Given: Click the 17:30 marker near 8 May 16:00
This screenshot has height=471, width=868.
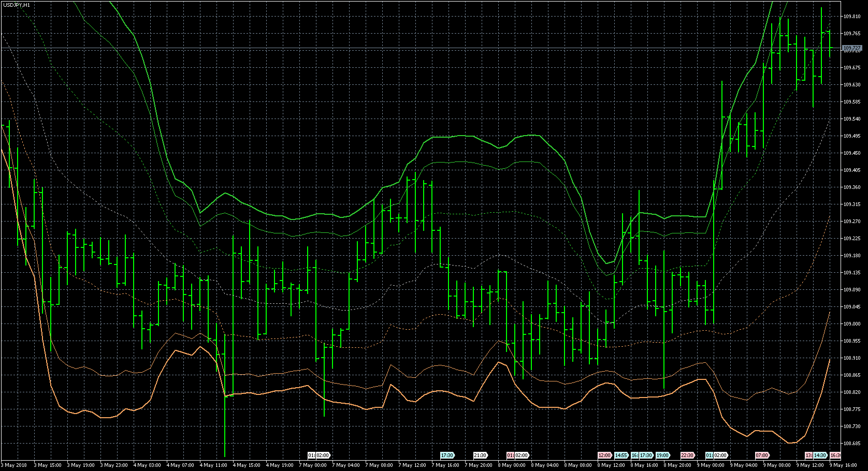Looking at the screenshot, I should [645, 455].
